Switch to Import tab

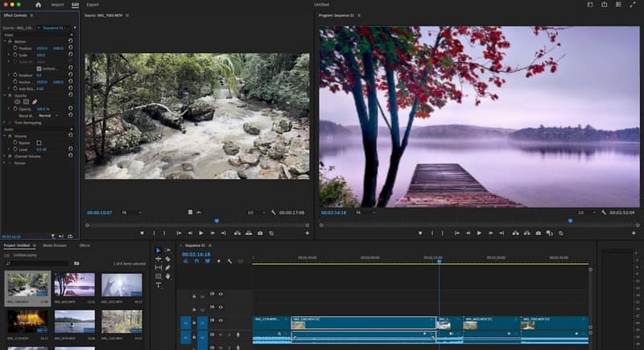click(x=57, y=5)
